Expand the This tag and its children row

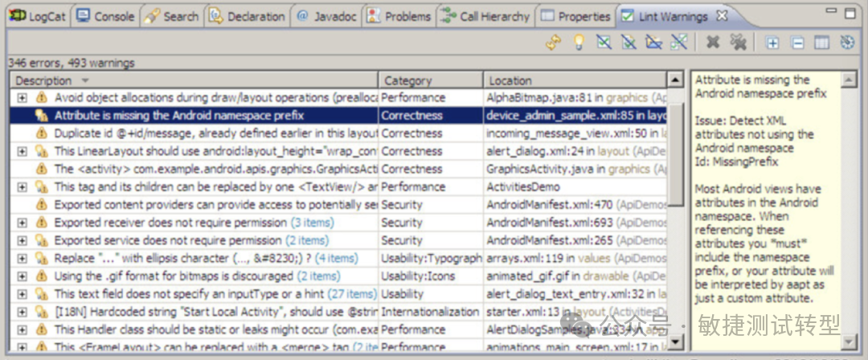[x=23, y=186]
